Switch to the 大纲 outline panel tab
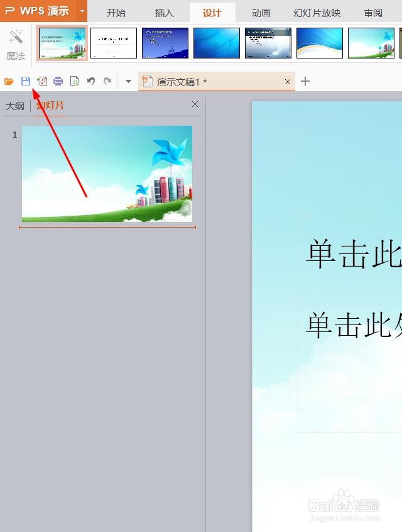The width and height of the screenshot is (402, 532). pos(15,106)
